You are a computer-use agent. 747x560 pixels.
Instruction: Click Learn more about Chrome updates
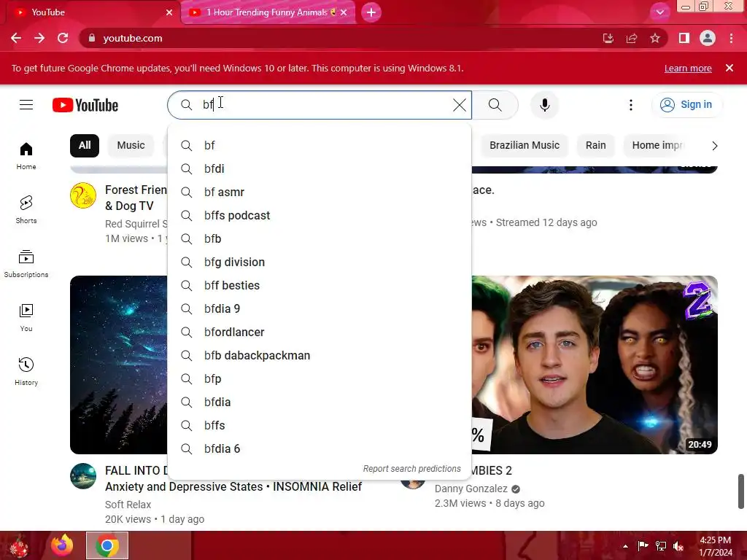[x=688, y=68]
